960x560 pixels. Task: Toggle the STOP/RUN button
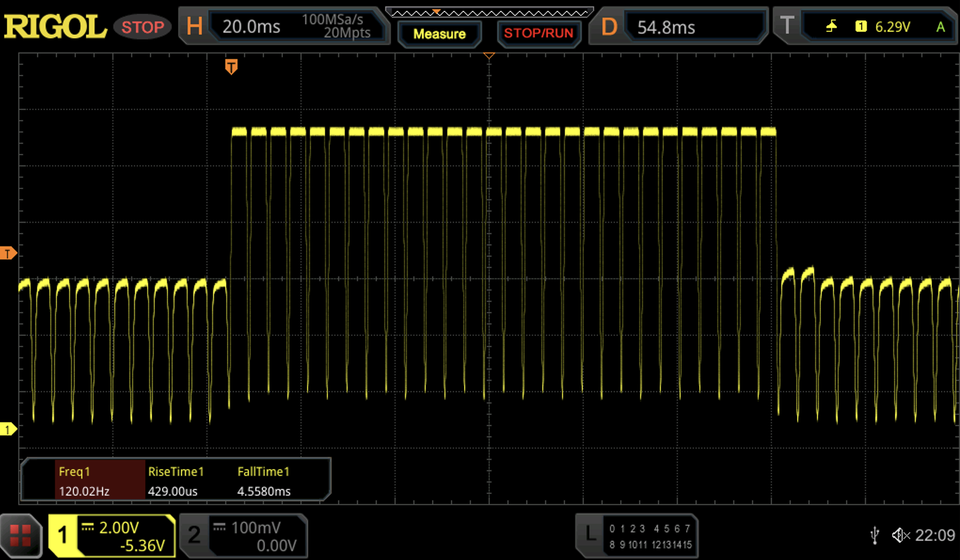click(538, 33)
